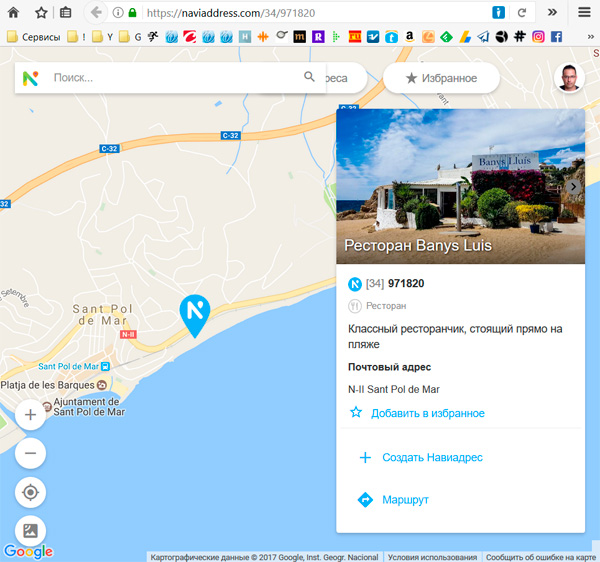Click the search magnifier icon
This screenshot has height=562, width=600.
pos(309,77)
